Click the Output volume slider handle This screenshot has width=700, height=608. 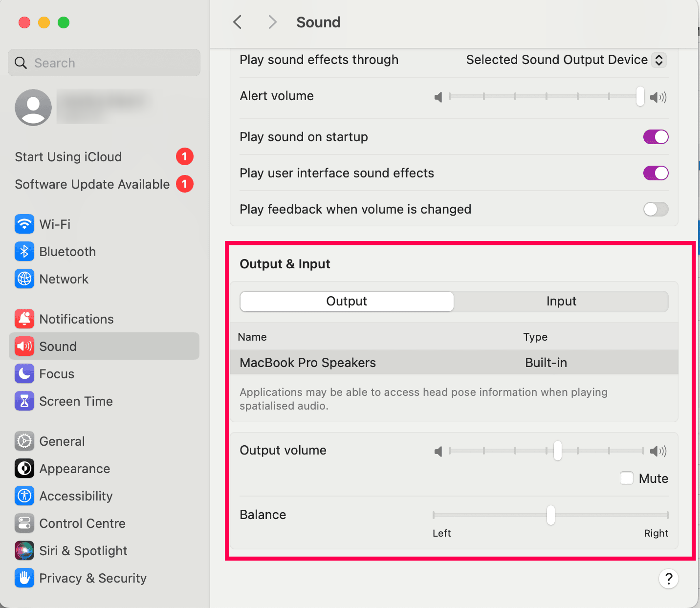coord(558,450)
